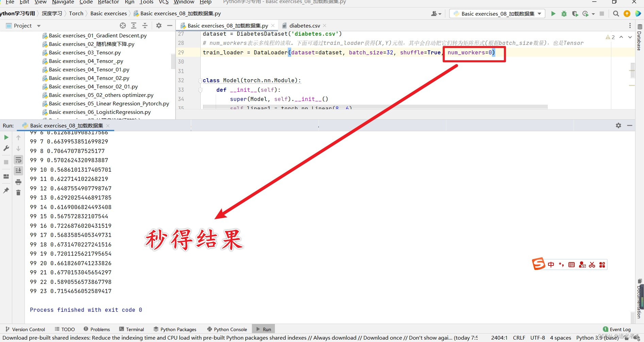Clear all console output with the trash icon
Screen dimensions: 644x342
[x=18, y=193]
